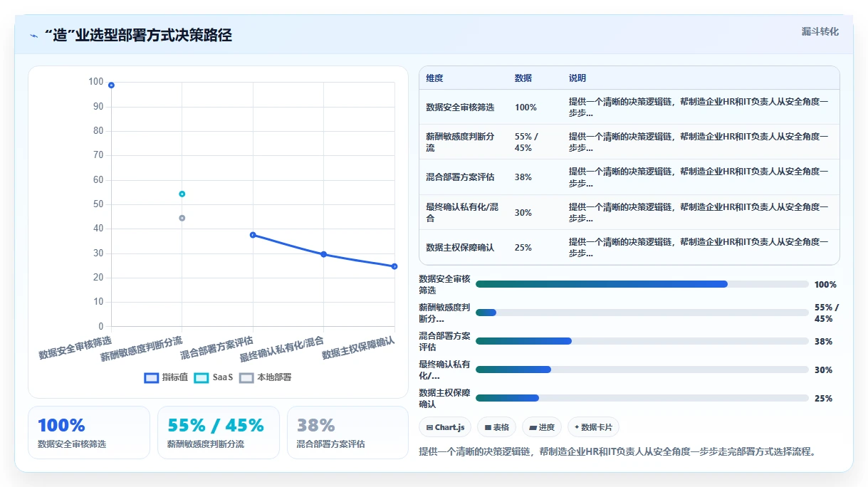
Task: Click the 最终确认私有化/混合 line point
Action: pyautogui.click(x=323, y=254)
